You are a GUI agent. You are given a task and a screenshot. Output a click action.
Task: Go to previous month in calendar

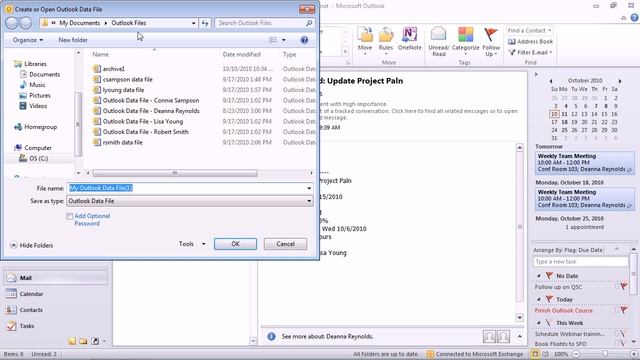[x=551, y=81]
